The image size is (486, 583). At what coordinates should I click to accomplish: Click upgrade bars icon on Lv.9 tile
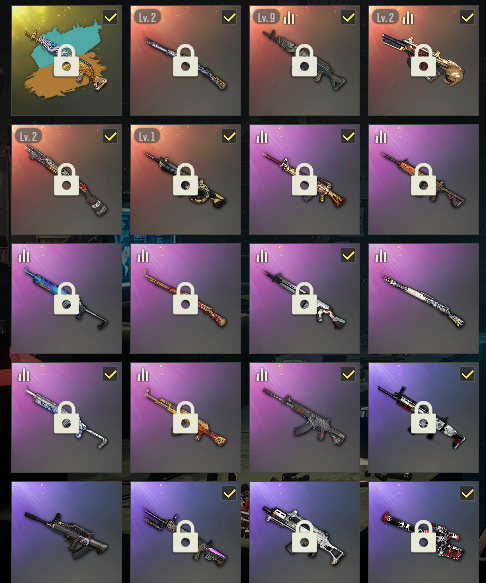[289, 17]
